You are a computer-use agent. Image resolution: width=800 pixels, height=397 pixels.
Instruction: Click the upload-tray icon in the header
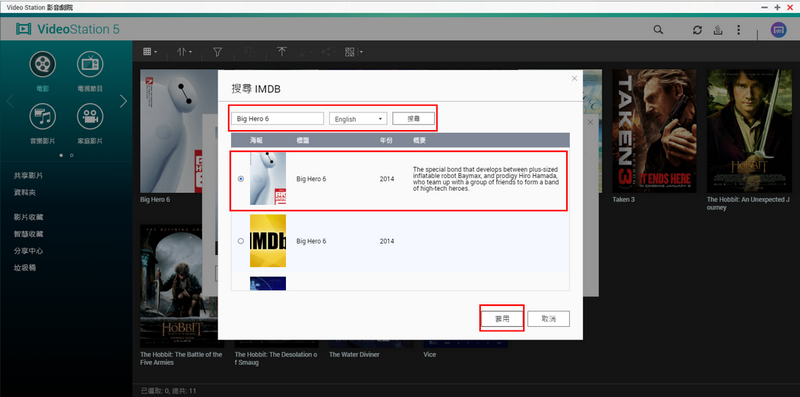[718, 30]
